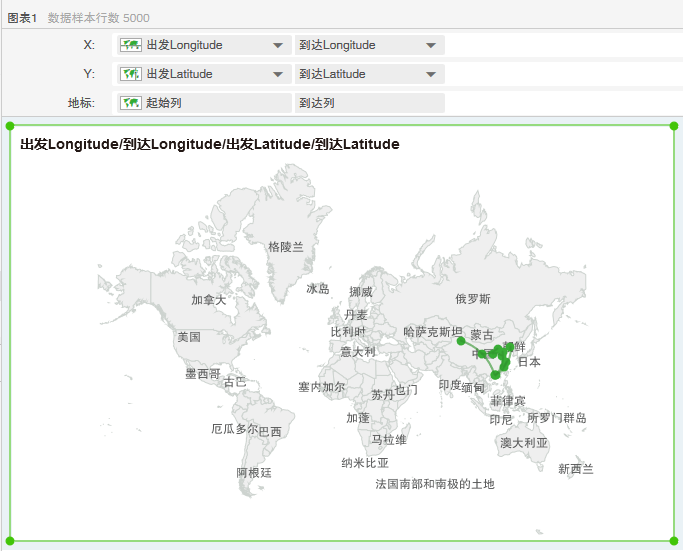
Task: Click the bottom-left green resize handle
Action: coord(10,541)
